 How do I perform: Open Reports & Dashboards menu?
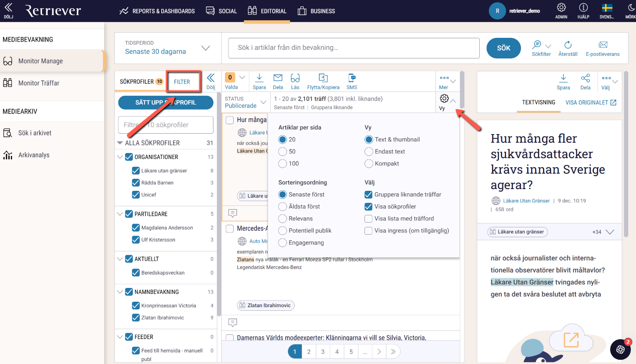tap(157, 11)
